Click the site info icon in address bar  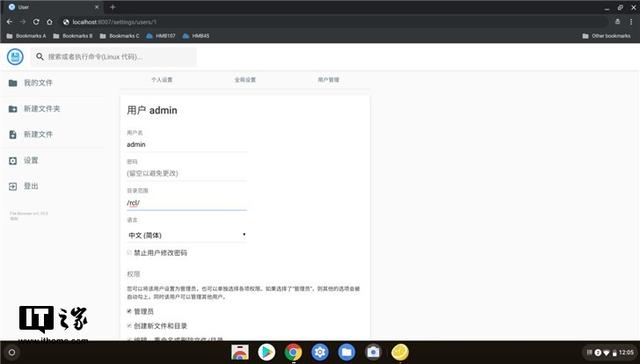click(x=66, y=22)
